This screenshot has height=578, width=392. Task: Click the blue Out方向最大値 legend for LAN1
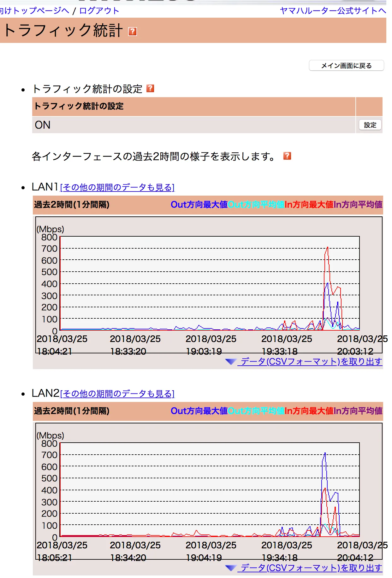(199, 205)
